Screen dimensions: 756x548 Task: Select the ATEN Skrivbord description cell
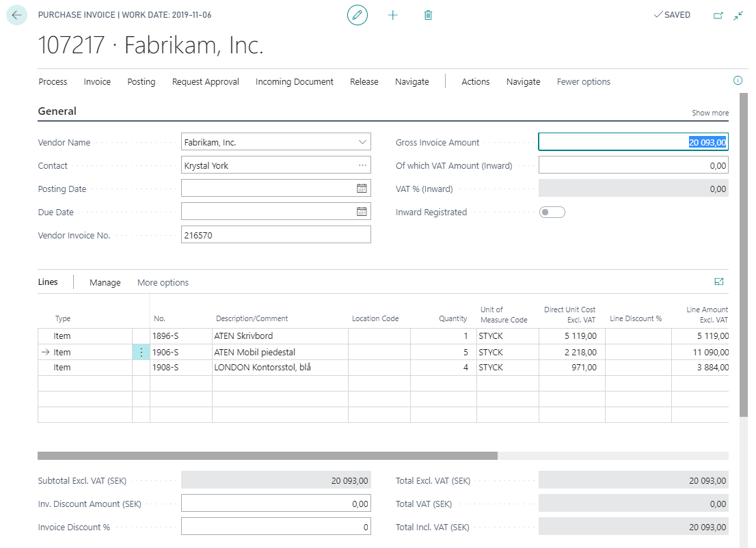tap(280, 336)
